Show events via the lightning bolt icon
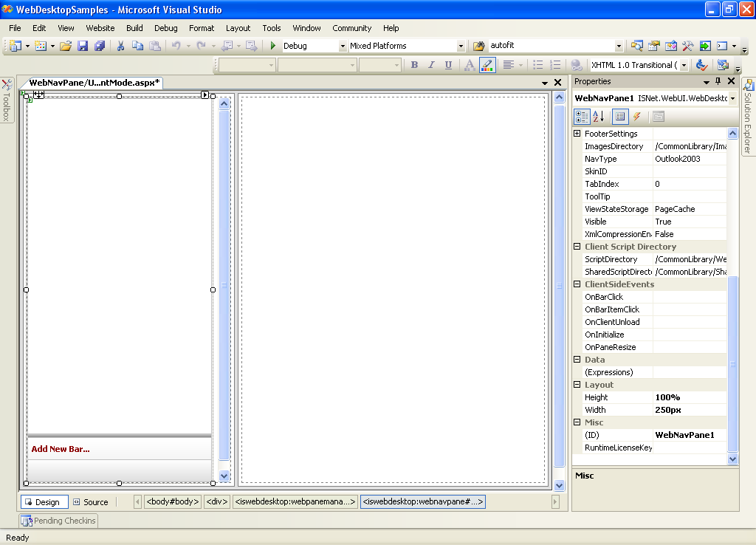756x545 pixels. 636,117
